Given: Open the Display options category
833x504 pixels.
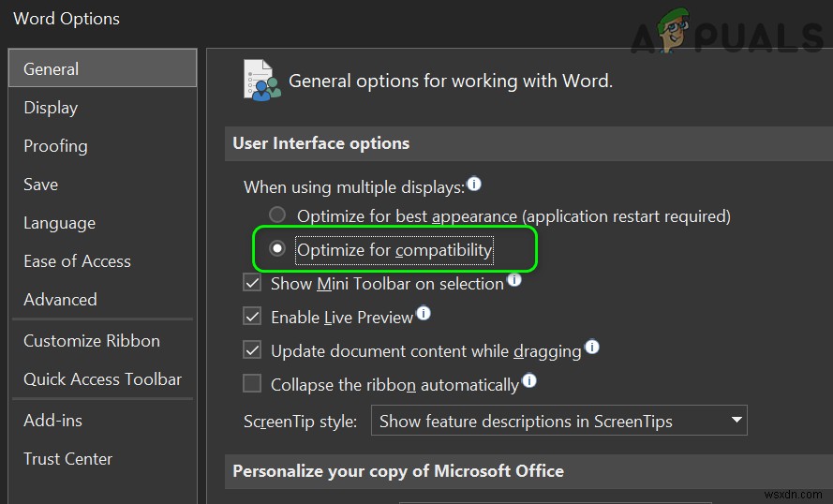Looking at the screenshot, I should 51,108.
